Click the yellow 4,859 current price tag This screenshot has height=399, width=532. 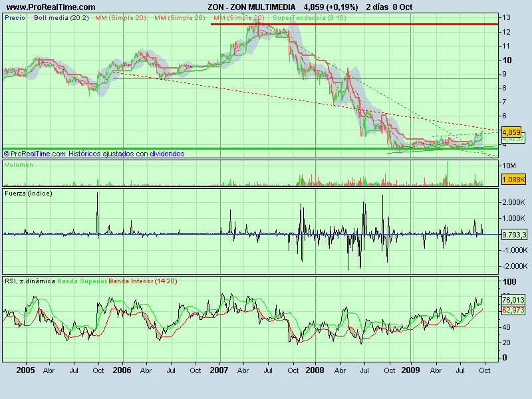pyautogui.click(x=511, y=132)
